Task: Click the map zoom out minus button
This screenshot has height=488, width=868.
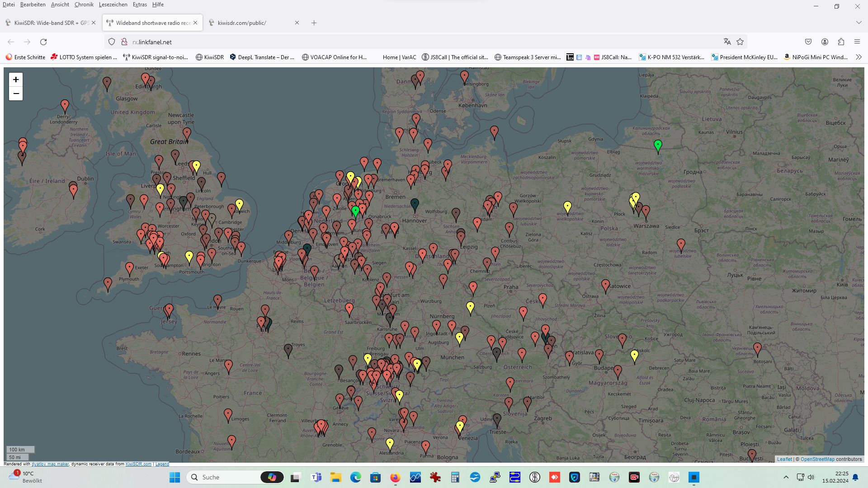Action: 16,94
